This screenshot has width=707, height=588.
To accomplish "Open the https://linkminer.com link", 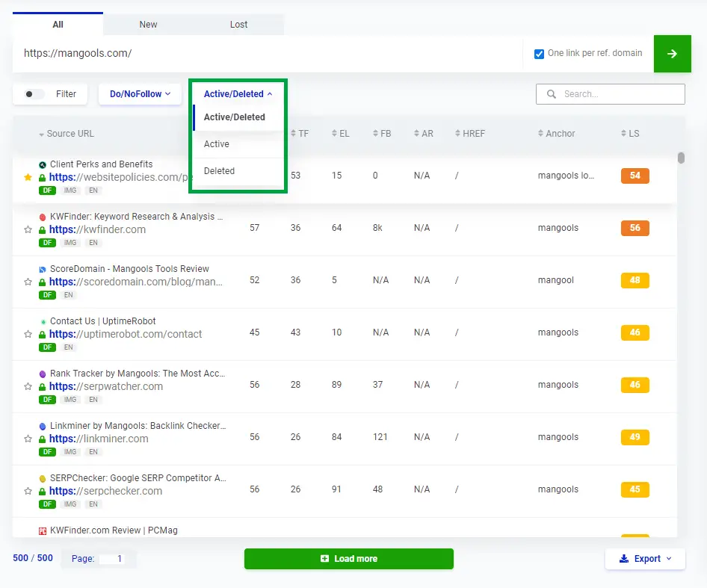I will (99, 439).
